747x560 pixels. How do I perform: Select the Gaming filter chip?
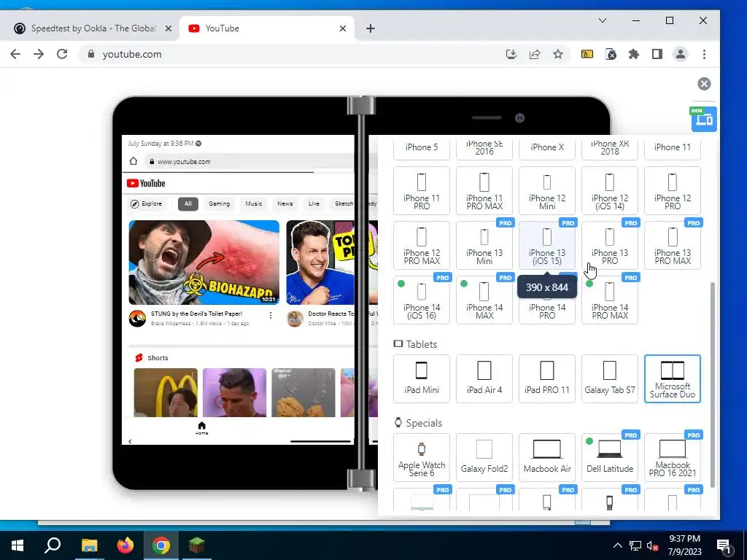[x=219, y=204]
